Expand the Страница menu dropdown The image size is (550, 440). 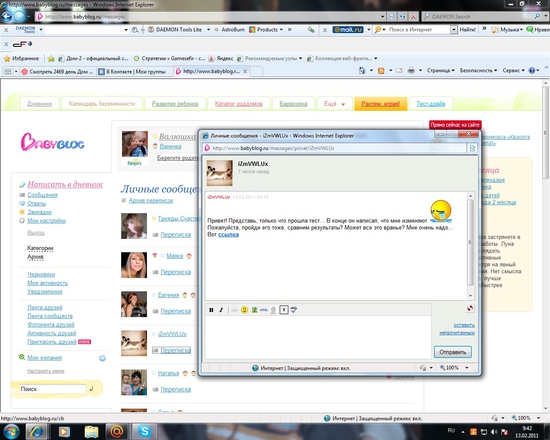tap(441, 71)
